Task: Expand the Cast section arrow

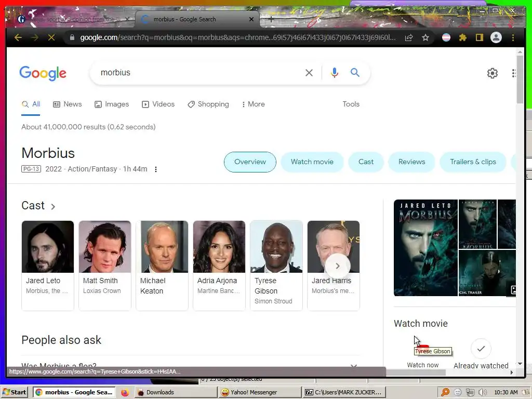Action: (x=53, y=206)
